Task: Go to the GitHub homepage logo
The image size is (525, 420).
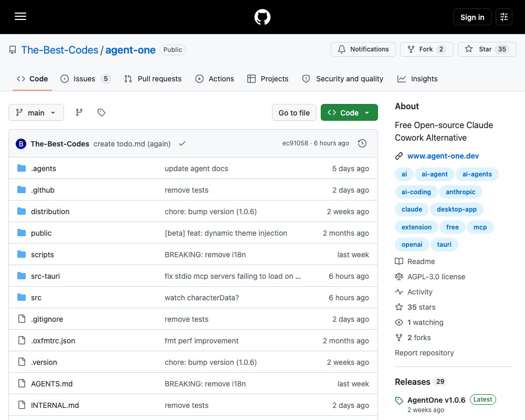Action: pos(262,17)
